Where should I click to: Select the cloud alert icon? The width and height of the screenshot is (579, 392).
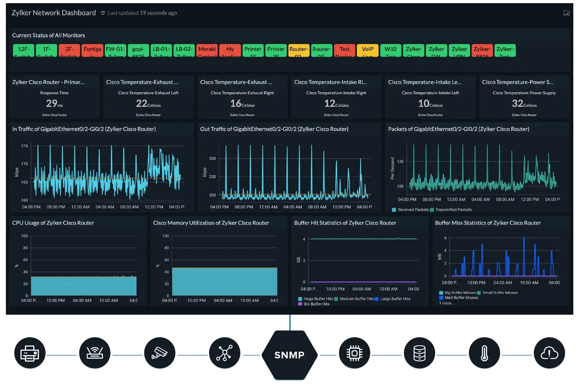pos(549,353)
